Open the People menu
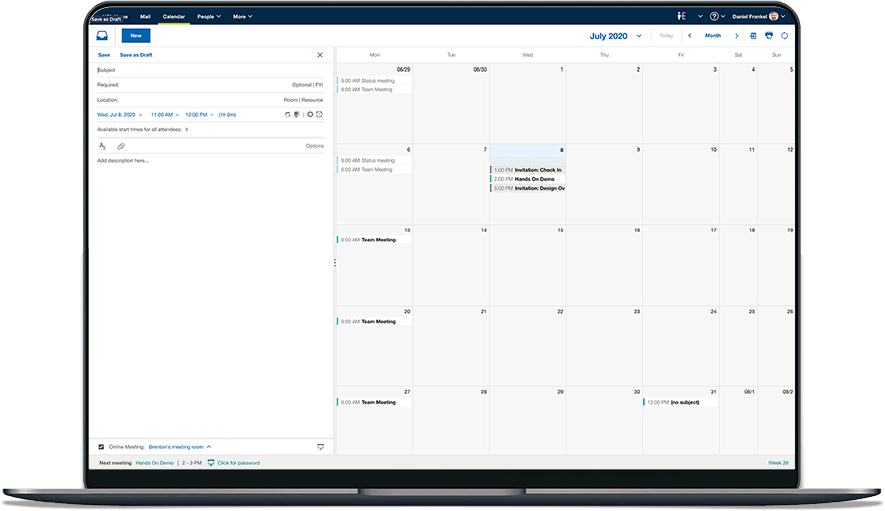Image resolution: width=885 pixels, height=511 pixels. pos(210,16)
